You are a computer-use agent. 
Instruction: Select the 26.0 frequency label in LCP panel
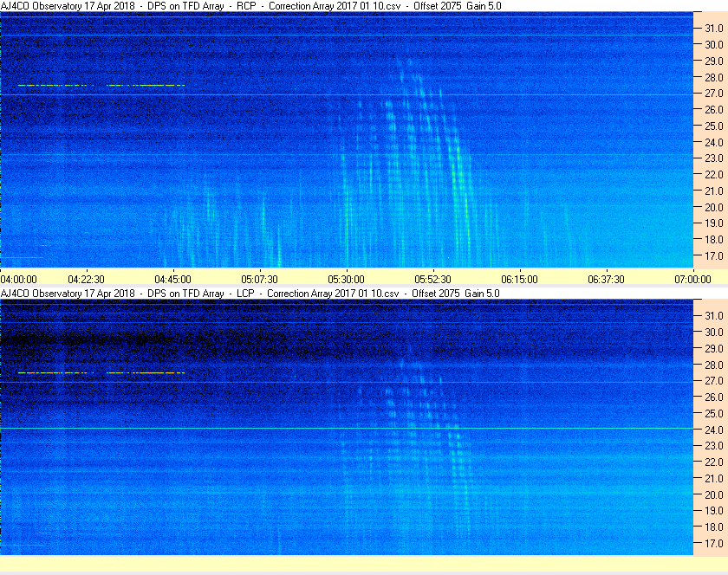click(714, 397)
